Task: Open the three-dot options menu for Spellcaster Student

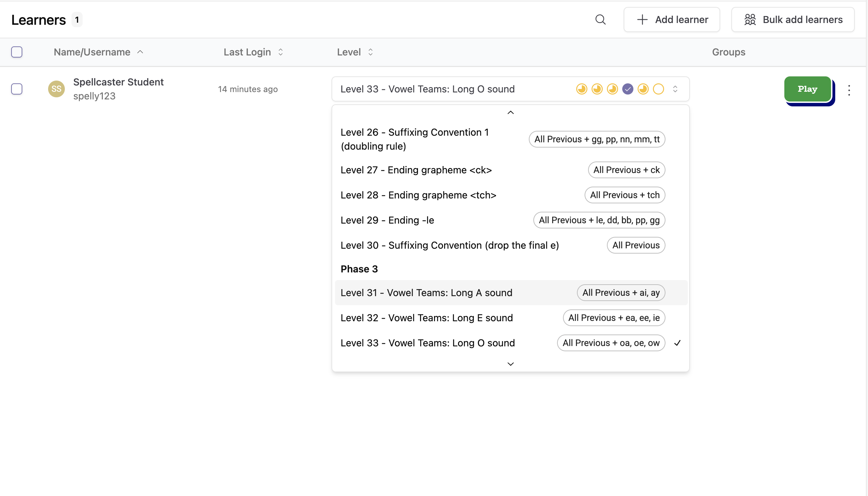Action: tap(849, 90)
